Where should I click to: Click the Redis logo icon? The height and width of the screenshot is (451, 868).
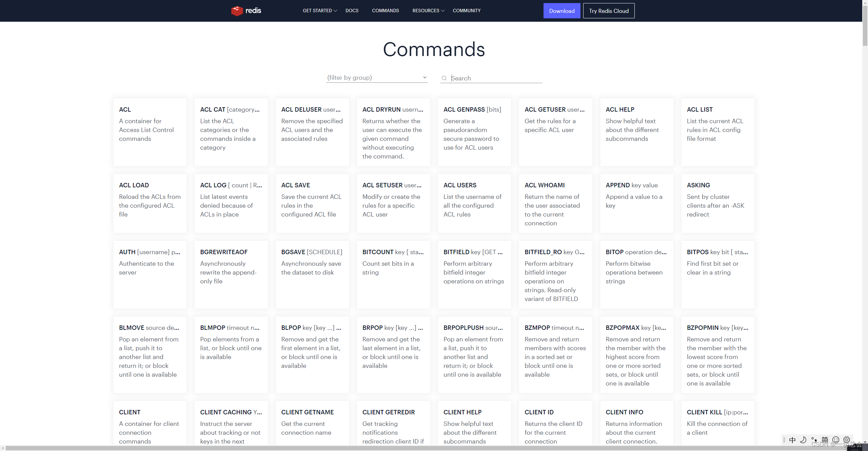click(x=237, y=11)
